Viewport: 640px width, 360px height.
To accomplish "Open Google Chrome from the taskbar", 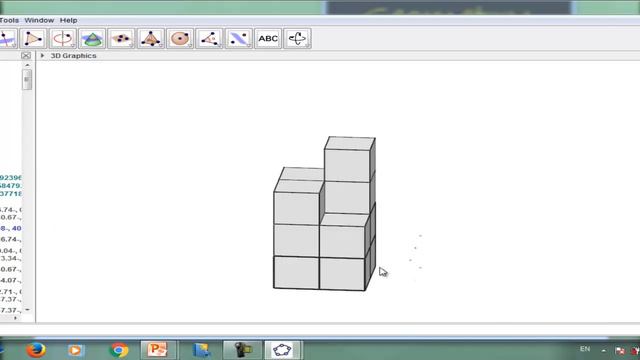I will 119,350.
